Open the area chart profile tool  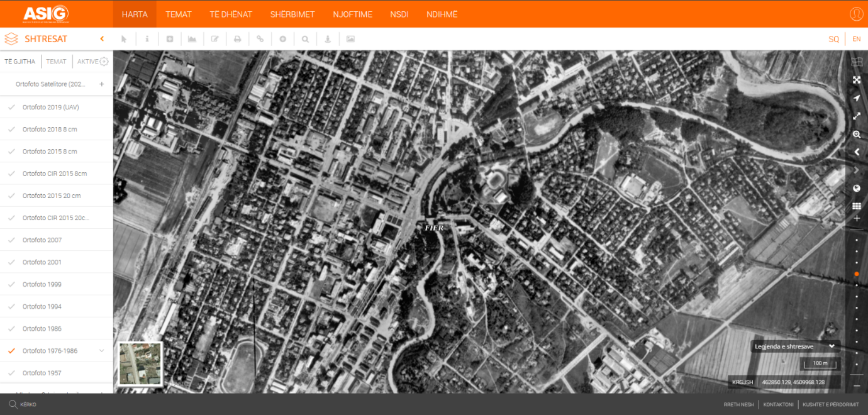click(x=192, y=39)
